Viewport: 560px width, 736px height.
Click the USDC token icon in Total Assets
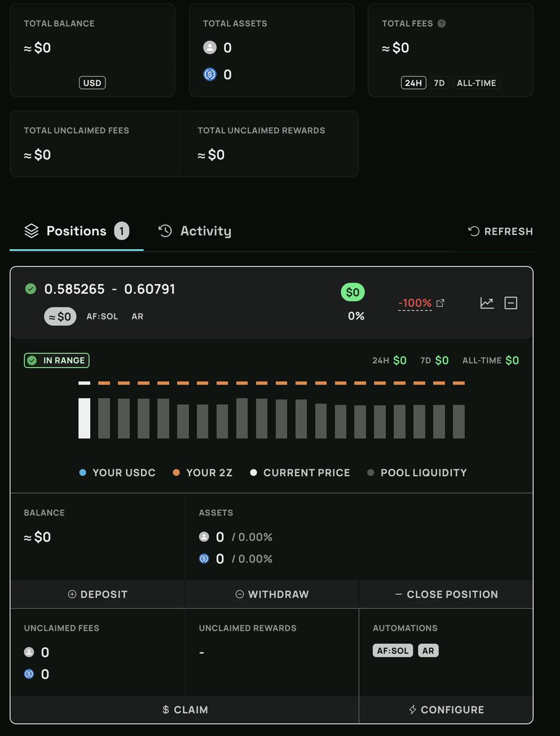pyautogui.click(x=210, y=75)
